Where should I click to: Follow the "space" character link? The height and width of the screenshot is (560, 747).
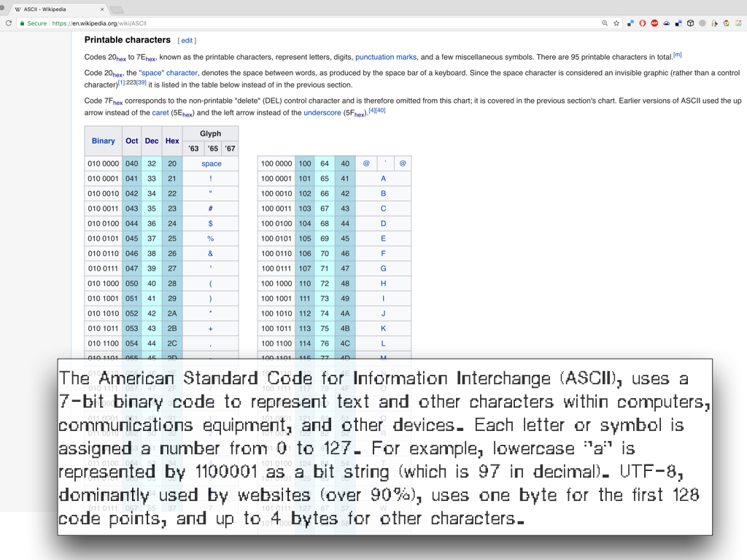pos(169,73)
